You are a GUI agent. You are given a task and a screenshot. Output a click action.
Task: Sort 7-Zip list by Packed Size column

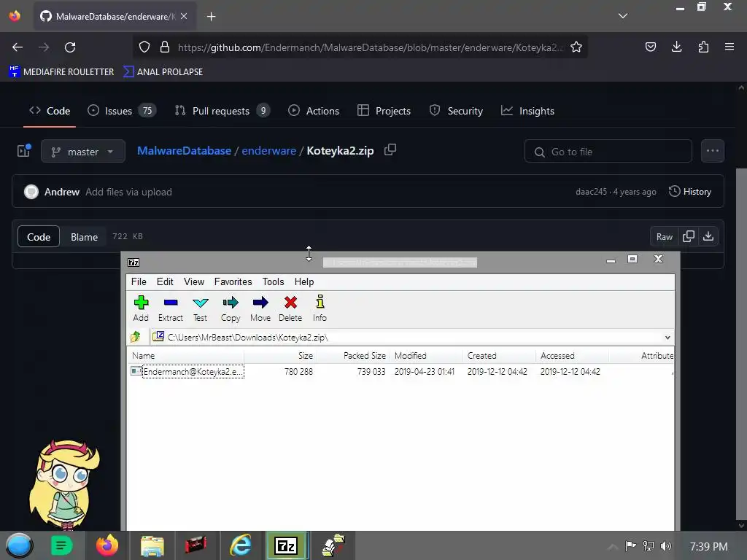click(x=354, y=356)
